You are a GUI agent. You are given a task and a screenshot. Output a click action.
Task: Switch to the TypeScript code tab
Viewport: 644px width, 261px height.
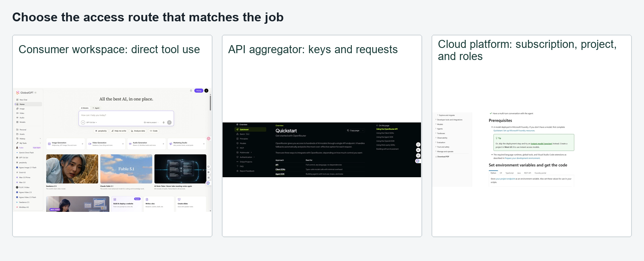tap(510, 173)
